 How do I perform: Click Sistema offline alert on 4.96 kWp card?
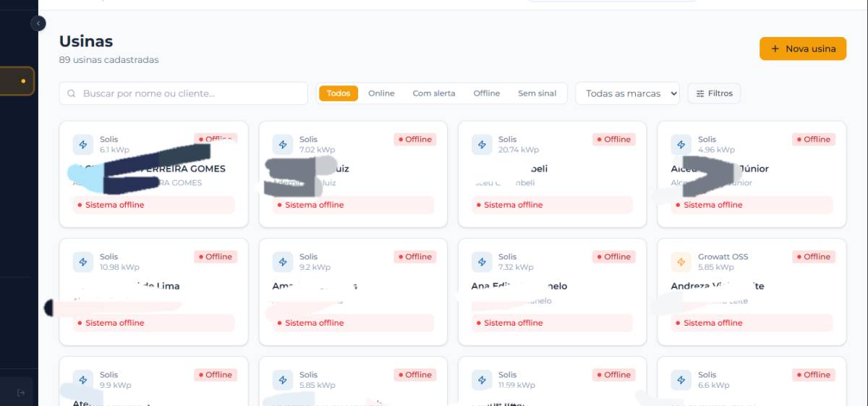752,205
